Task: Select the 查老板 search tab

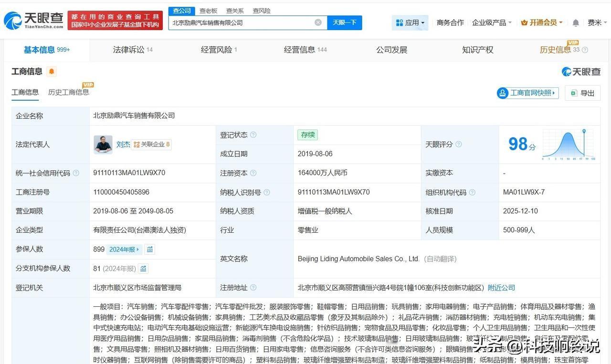Action: click(208, 10)
